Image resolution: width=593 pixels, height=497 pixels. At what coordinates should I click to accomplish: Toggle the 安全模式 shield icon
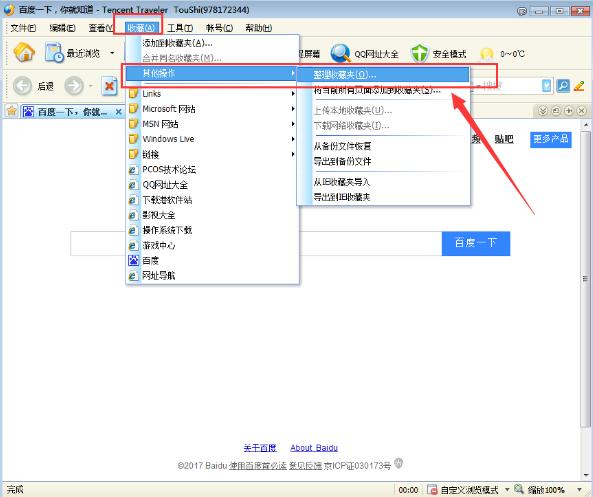(x=419, y=54)
